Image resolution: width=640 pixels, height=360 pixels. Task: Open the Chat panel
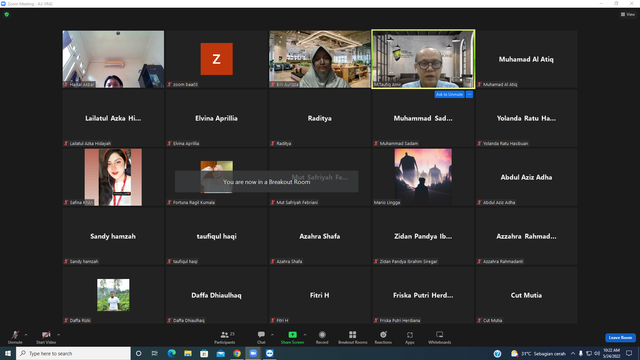tap(261, 337)
